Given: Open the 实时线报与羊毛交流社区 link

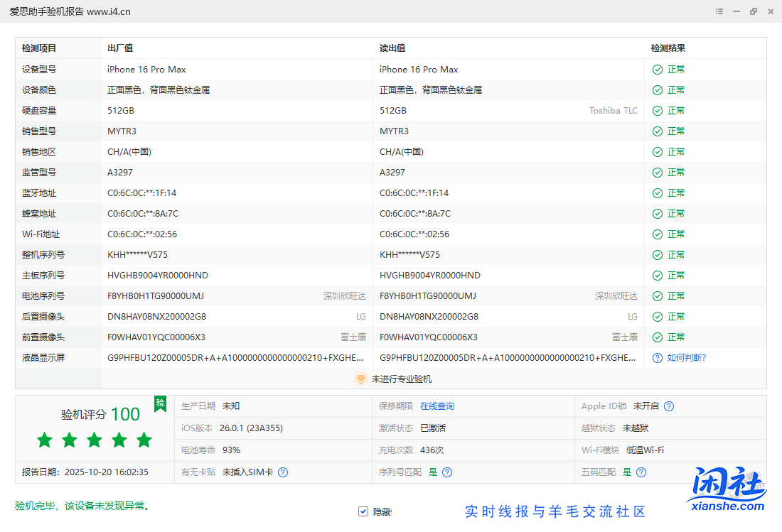Looking at the screenshot, I should (556, 511).
